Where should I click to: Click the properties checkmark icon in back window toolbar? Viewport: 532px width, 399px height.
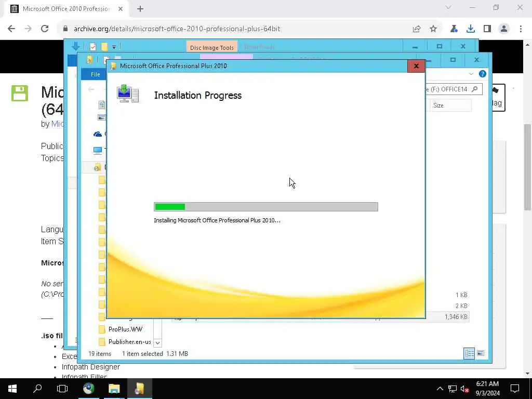coord(93,46)
